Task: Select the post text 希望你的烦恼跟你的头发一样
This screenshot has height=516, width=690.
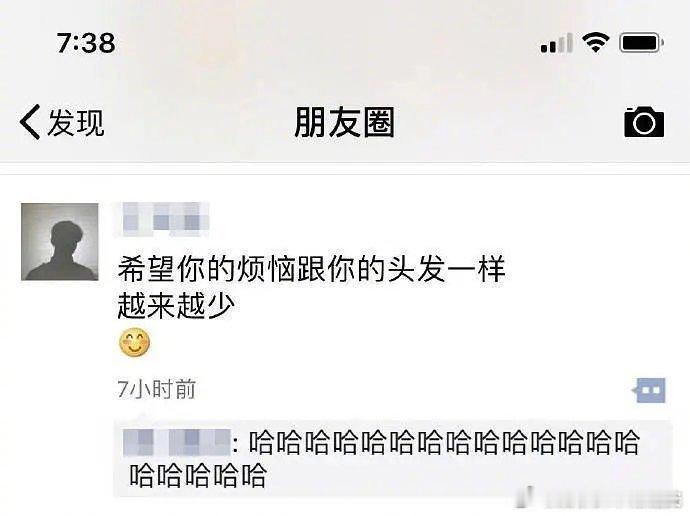Action: click(312, 268)
